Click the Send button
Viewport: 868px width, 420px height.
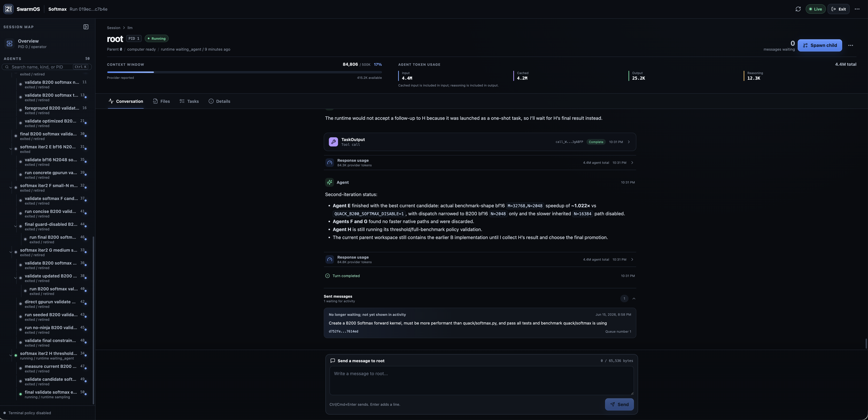[619, 405]
